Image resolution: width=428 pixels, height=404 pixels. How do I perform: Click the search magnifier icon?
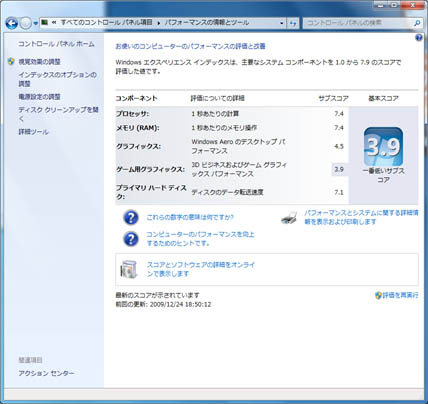click(x=417, y=23)
